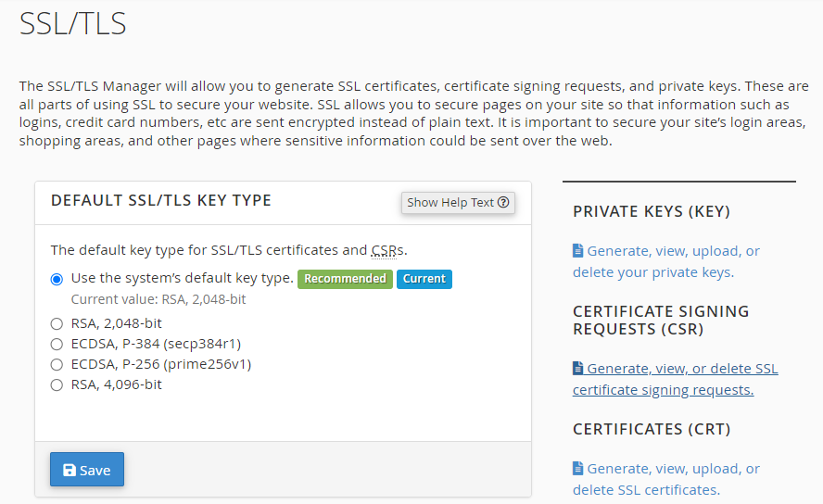Open SSL certificate signing requests link
The image size is (823, 504).
(x=676, y=379)
